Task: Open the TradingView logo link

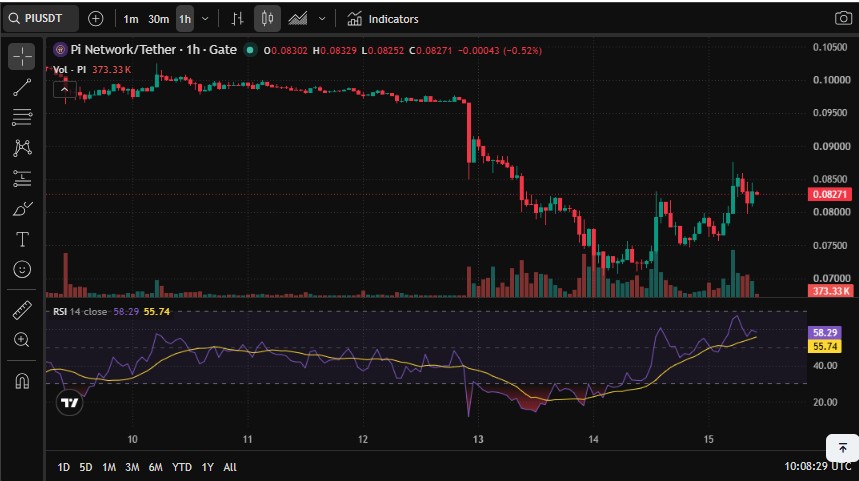Action: [70, 403]
